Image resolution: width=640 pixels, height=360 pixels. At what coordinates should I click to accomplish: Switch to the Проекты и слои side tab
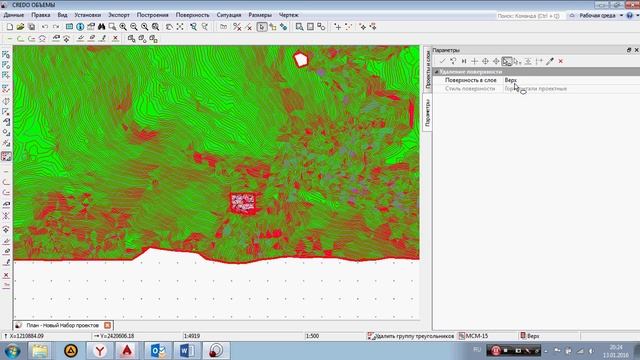427,69
